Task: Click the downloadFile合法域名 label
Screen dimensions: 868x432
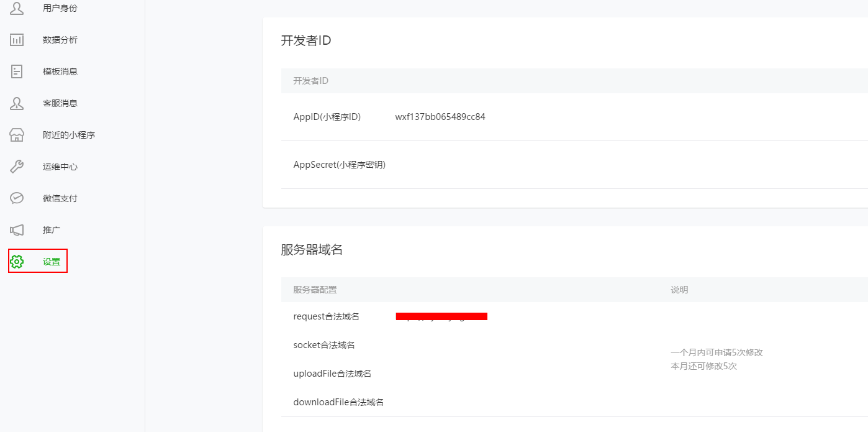Action: pos(339,402)
